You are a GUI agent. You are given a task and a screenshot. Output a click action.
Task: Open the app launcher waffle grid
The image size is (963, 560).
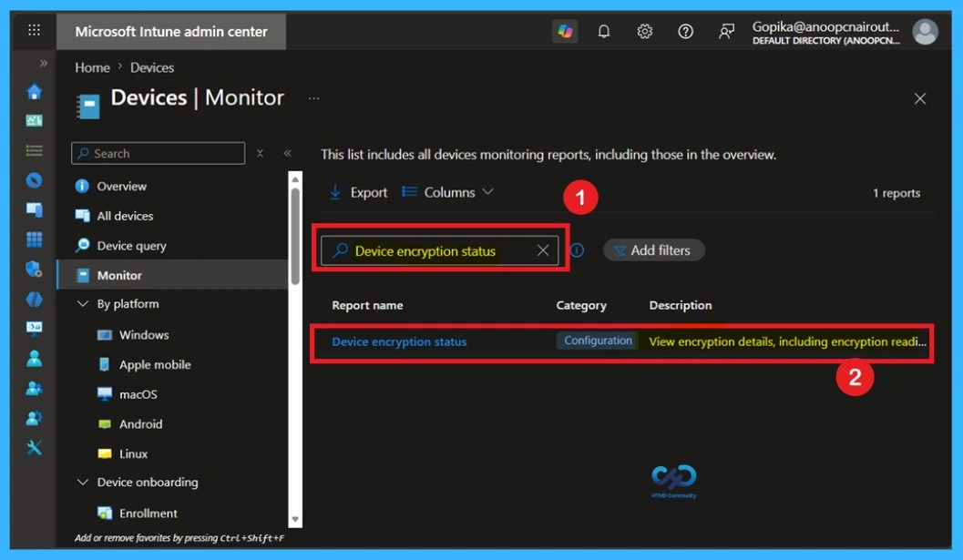[x=34, y=30]
